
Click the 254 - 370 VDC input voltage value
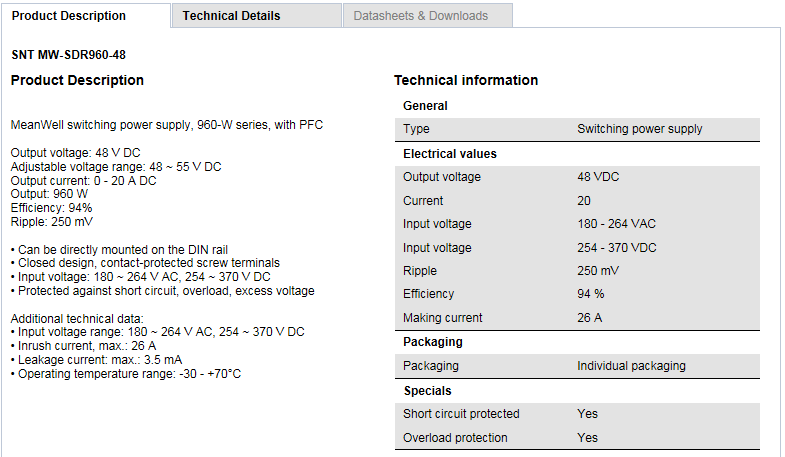[616, 248]
